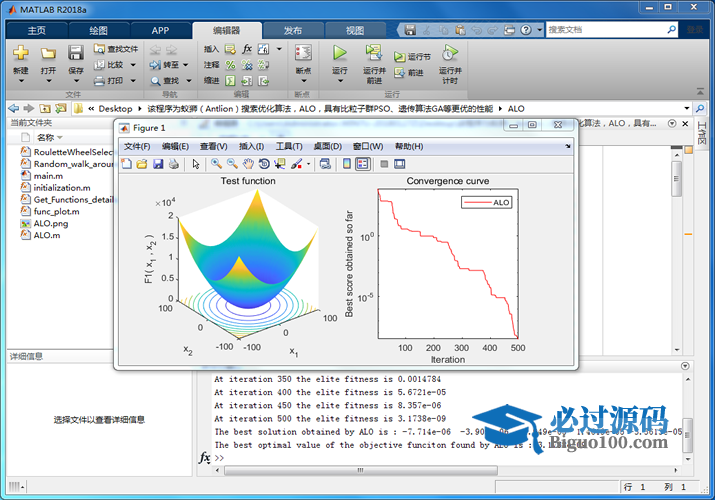Viewport: 715px width, 500px height.
Task: Toggle the data cursor tool in Figure 1
Action: (x=280, y=164)
